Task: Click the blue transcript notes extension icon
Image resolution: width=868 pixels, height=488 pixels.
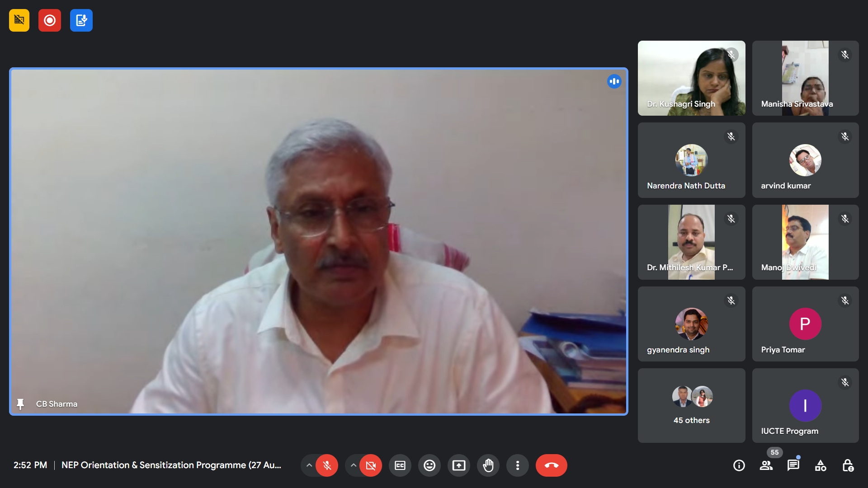Action: (x=81, y=20)
